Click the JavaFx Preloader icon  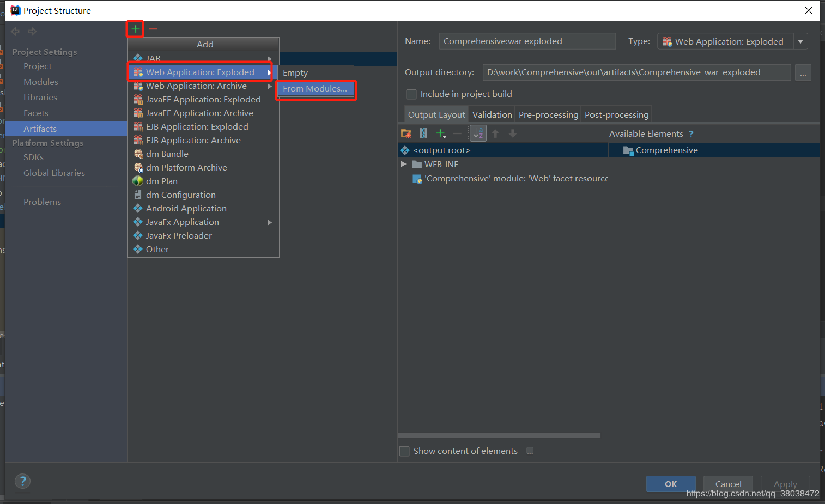pos(138,235)
